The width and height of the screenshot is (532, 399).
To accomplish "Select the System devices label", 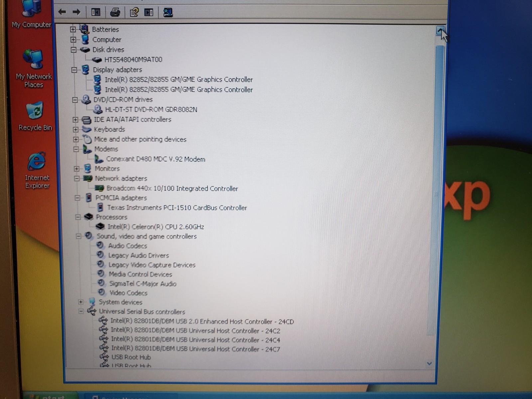I will (120, 302).
